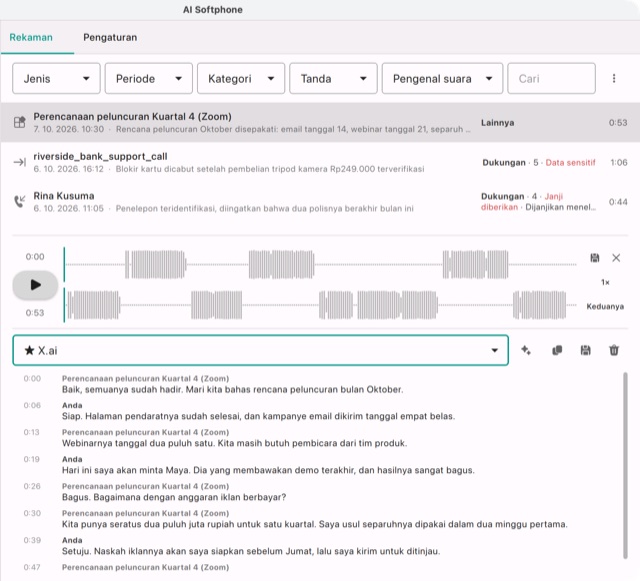Viewport: 640px width, 581px height.
Task: Expand the Pengenal suara dropdown
Action: [x=442, y=78]
